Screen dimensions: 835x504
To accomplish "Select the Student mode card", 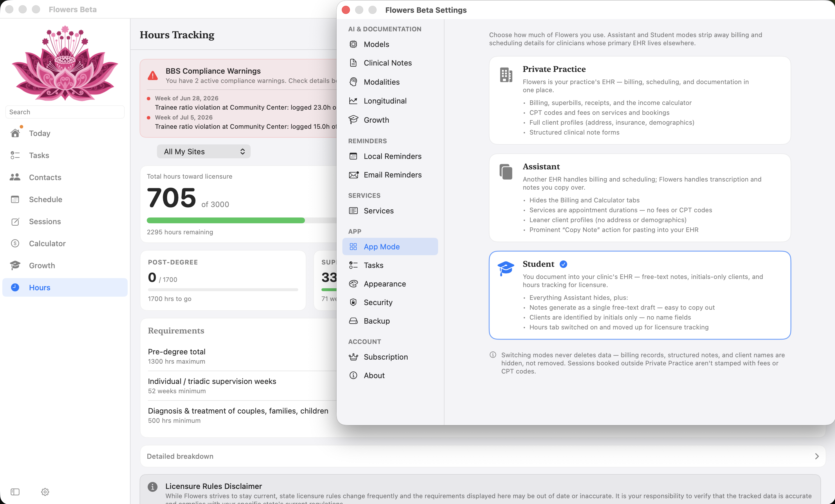I will (640, 295).
